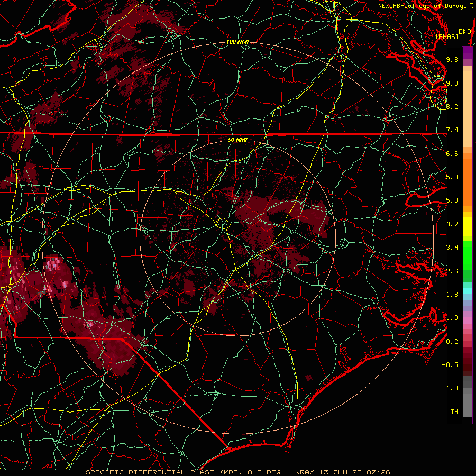
Task: Select the 6.6 scale label
Action: pos(452,153)
